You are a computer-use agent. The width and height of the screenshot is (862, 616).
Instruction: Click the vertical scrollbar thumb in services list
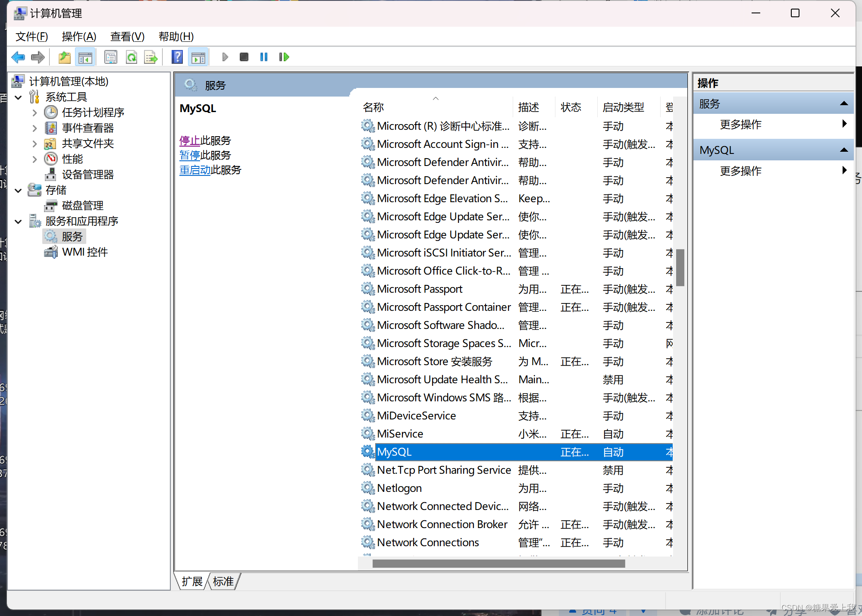680,268
